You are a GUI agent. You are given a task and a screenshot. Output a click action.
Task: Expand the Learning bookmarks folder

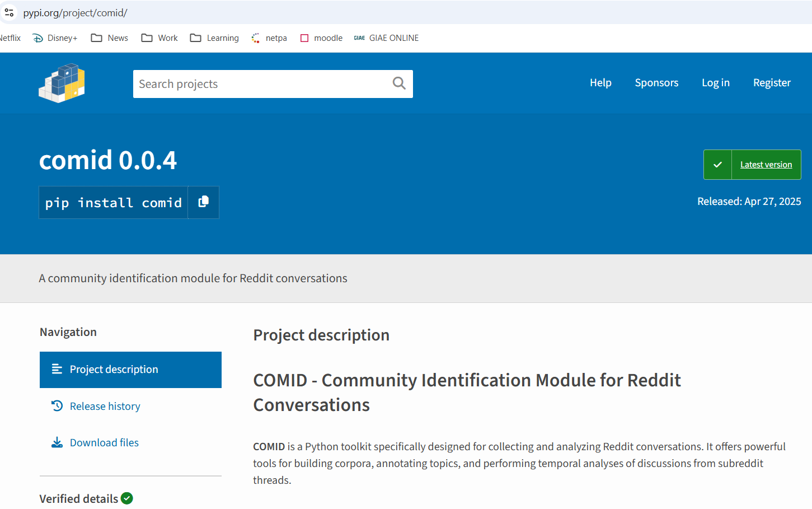coord(214,38)
